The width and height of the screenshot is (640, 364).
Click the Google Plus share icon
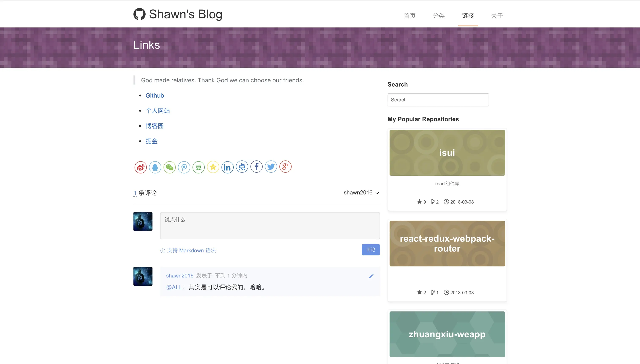[x=285, y=167]
